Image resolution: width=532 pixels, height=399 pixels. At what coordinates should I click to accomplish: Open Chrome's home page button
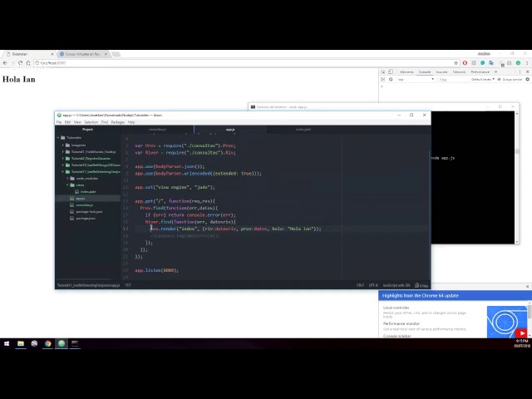28,63
